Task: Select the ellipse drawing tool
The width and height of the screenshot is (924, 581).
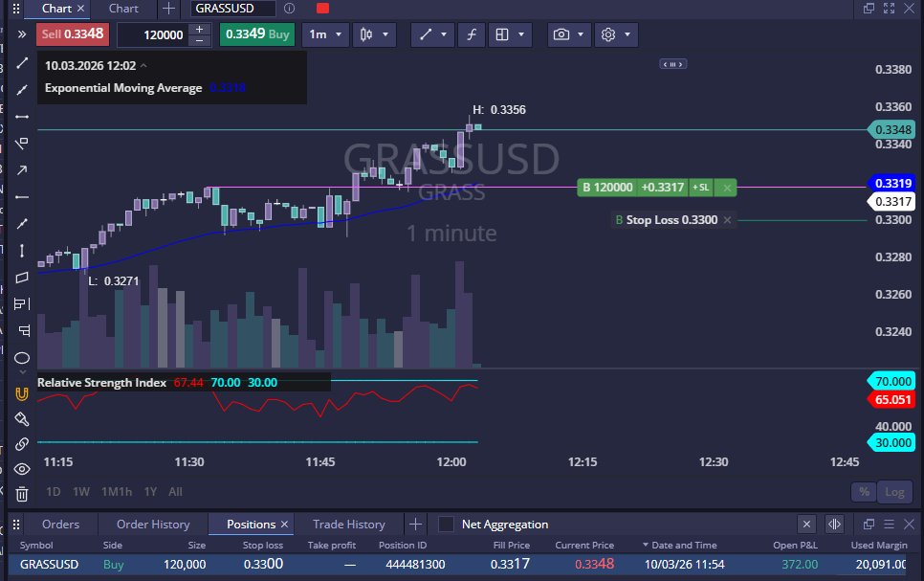Action: coord(22,358)
